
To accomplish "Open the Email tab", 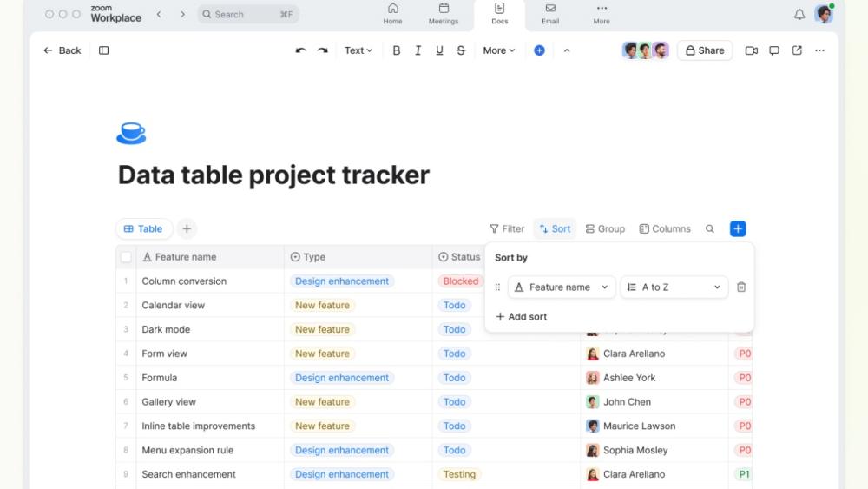I will coord(550,14).
